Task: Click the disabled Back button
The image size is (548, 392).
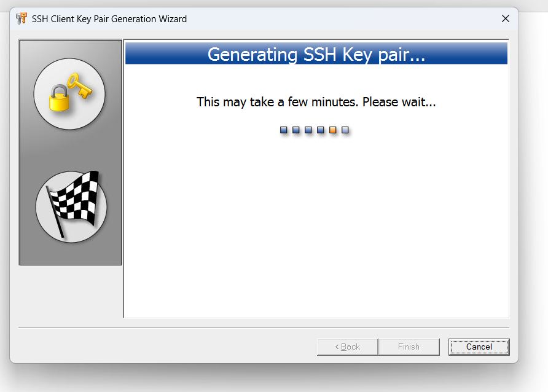Action: (x=347, y=347)
